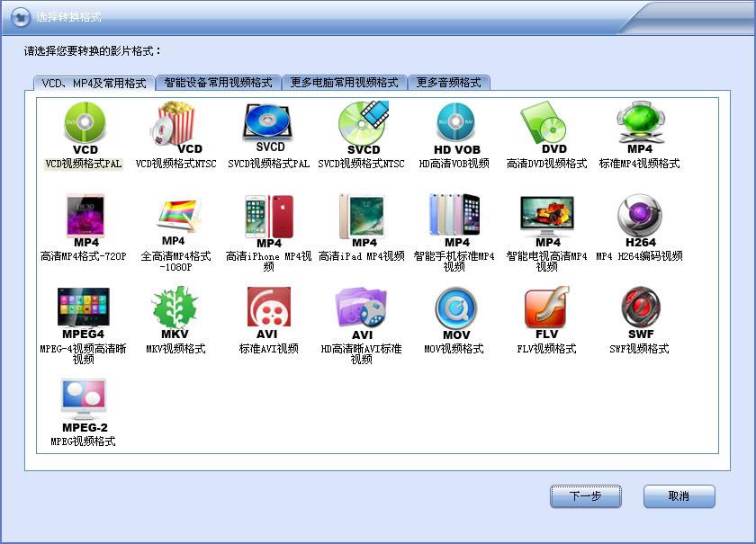Click the 标准MP4视频格式 label
756x544 pixels.
click(x=639, y=164)
